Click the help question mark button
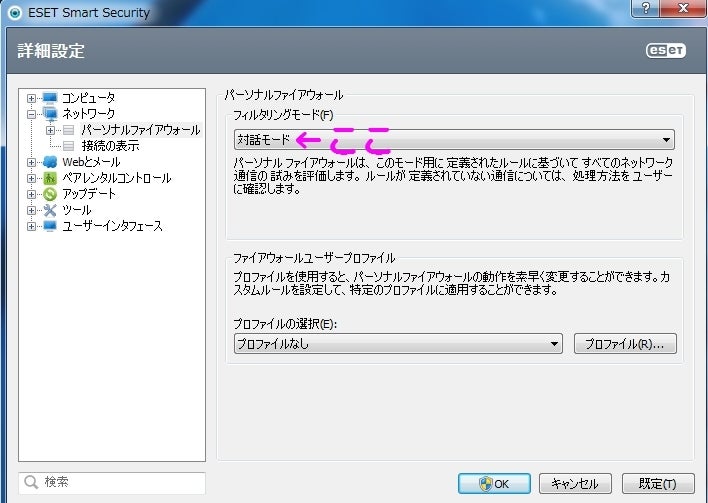This screenshot has height=503, width=708. point(646,8)
